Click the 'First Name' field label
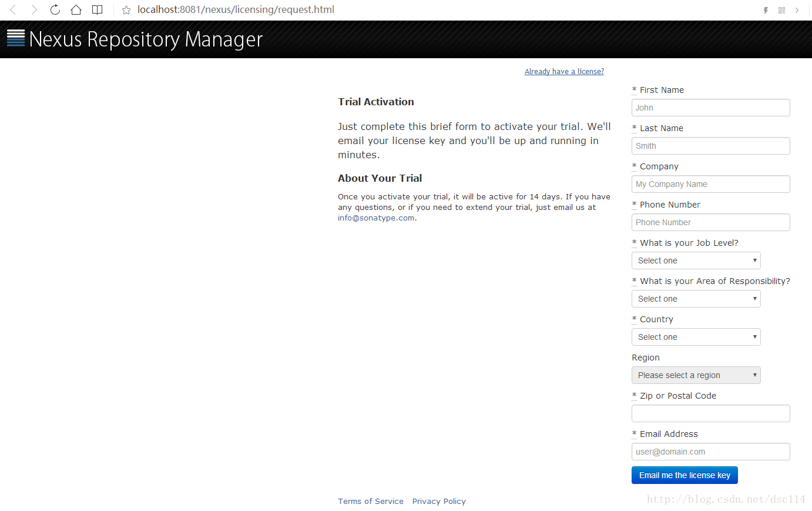 point(662,90)
